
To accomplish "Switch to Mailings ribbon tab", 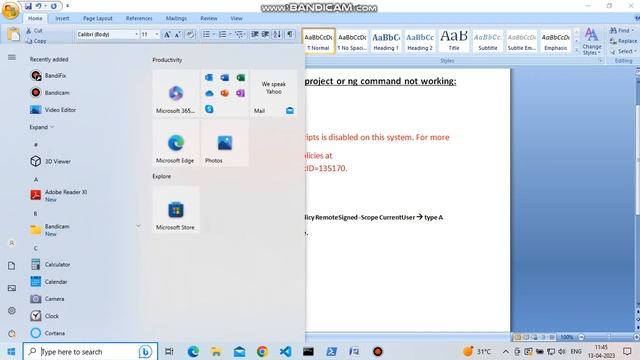I will (x=176, y=18).
